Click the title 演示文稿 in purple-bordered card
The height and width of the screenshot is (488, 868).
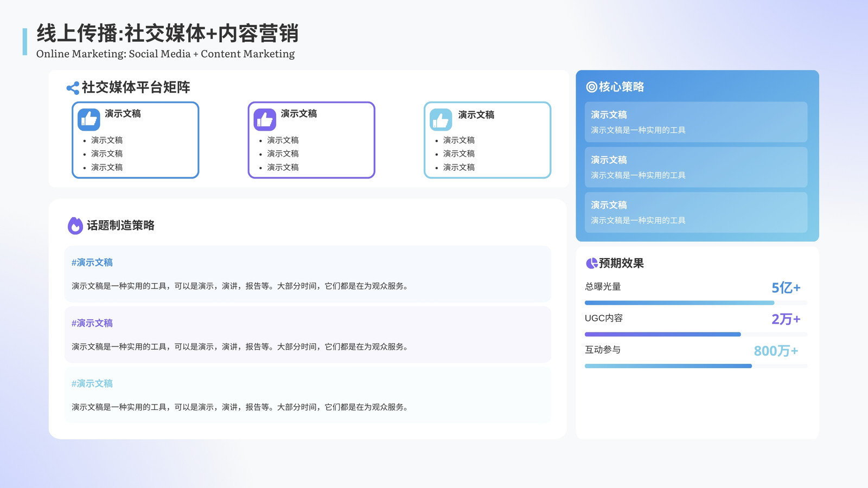pyautogui.click(x=299, y=113)
